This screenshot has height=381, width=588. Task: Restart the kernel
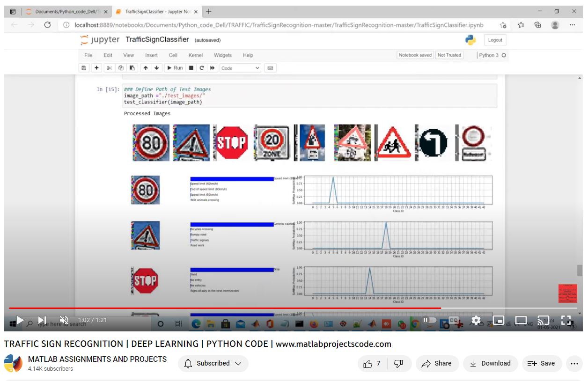pyautogui.click(x=202, y=68)
